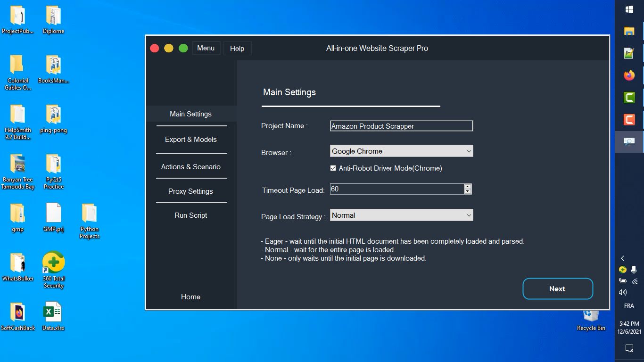Select the gmp folder icon
The width and height of the screenshot is (644, 362).
18,219
